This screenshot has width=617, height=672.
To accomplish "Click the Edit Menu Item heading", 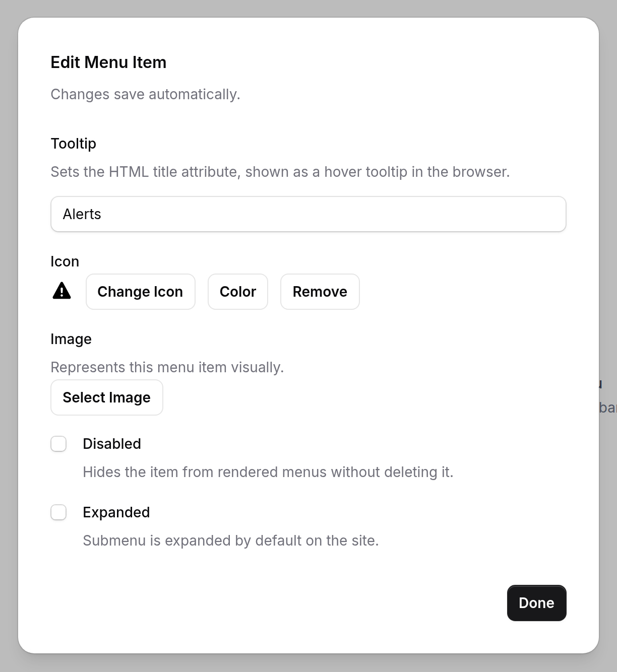I will click(x=108, y=62).
